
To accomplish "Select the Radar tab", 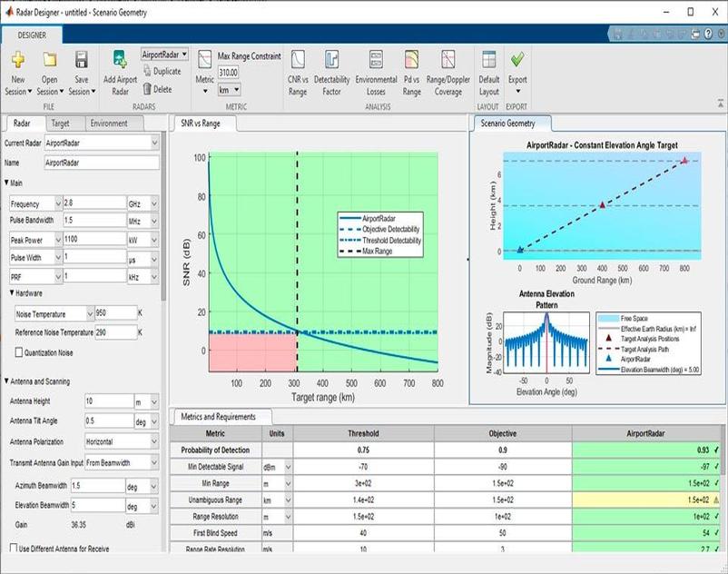I will coord(22,124).
